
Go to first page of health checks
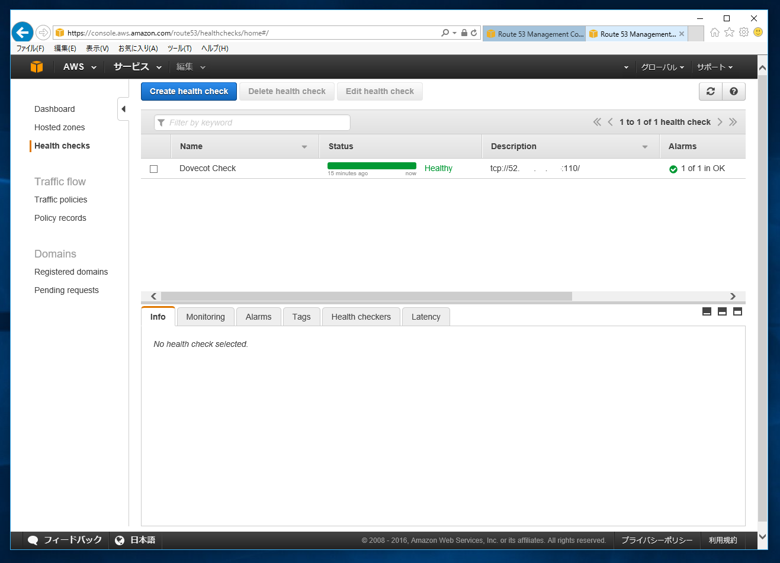click(x=597, y=122)
